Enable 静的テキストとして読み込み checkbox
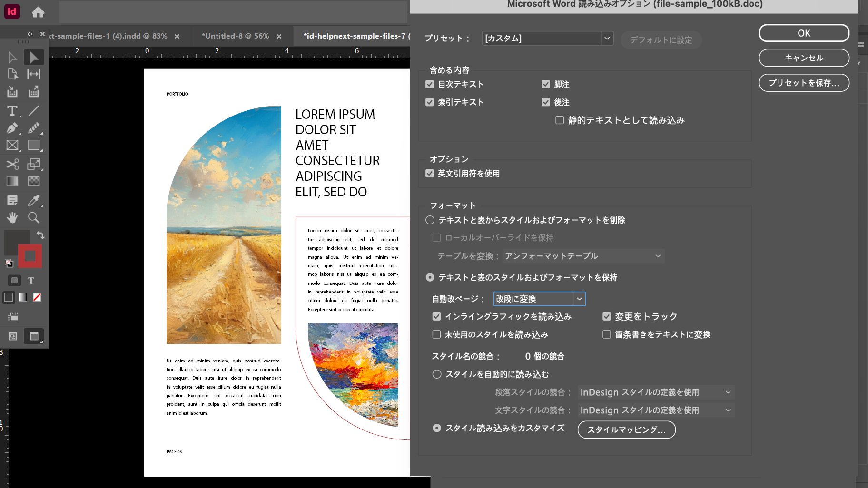868x488 pixels. tap(560, 120)
